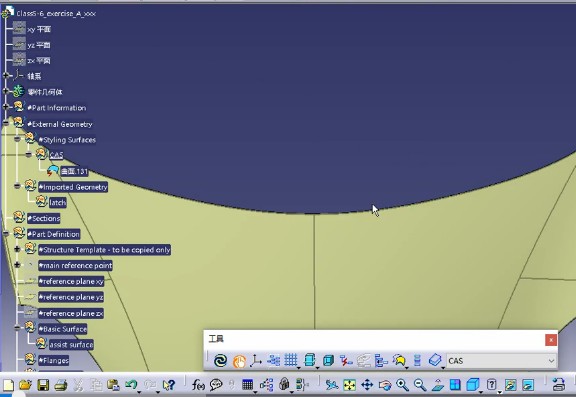Undo the last action

130,385
